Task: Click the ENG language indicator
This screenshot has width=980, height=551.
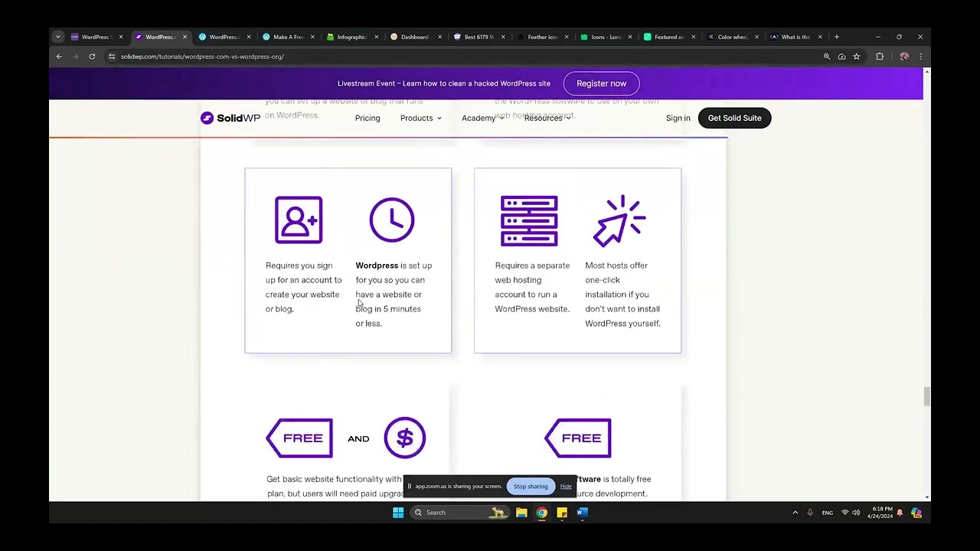Action: point(828,513)
